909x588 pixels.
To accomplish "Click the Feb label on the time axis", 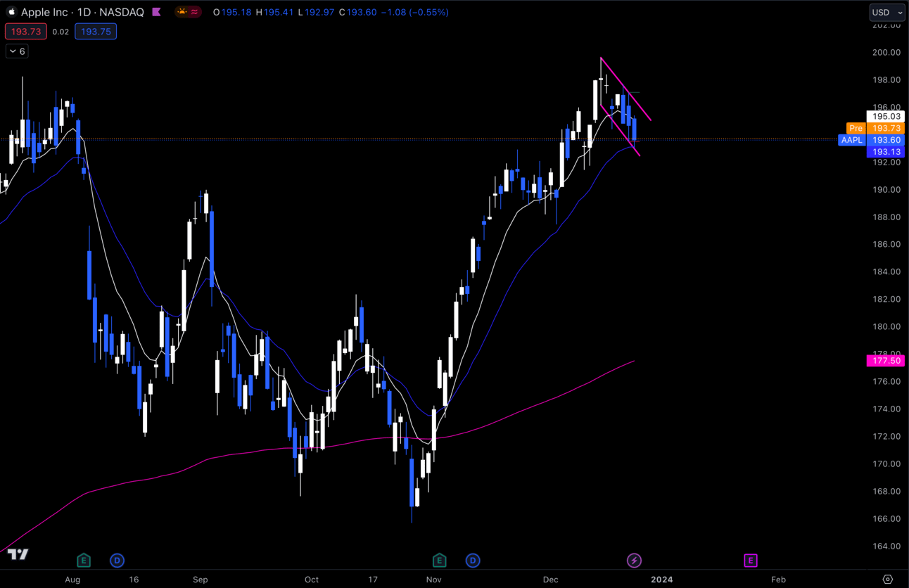I will pyautogui.click(x=778, y=580).
